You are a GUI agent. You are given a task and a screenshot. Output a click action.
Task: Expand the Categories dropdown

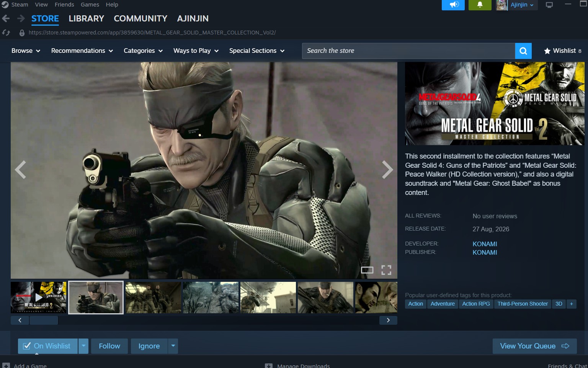point(143,51)
